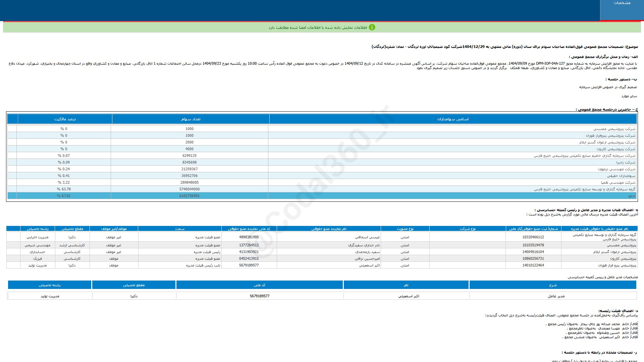Click share count 5740044000 cell
644x362 pixels.
190,189
